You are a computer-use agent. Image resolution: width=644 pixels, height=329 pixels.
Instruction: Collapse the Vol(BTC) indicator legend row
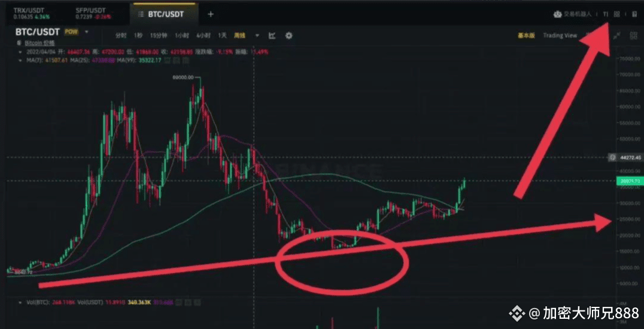pos(20,302)
